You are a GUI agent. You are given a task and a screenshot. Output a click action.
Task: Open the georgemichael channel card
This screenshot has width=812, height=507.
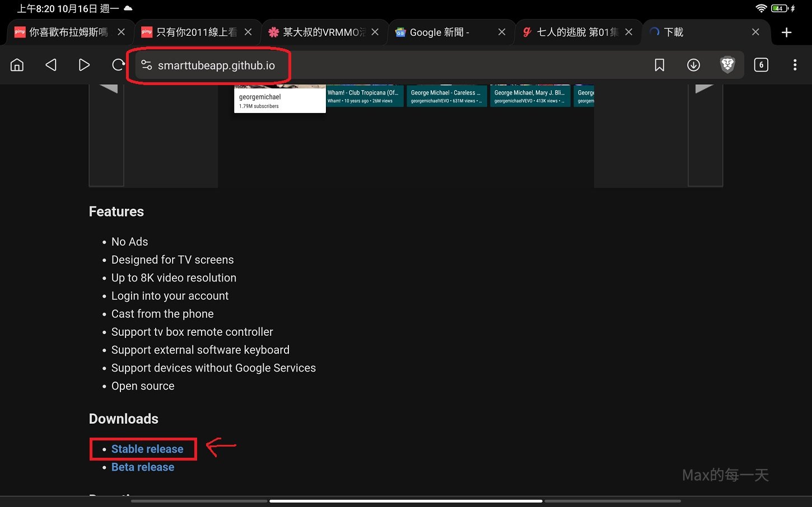click(279, 98)
